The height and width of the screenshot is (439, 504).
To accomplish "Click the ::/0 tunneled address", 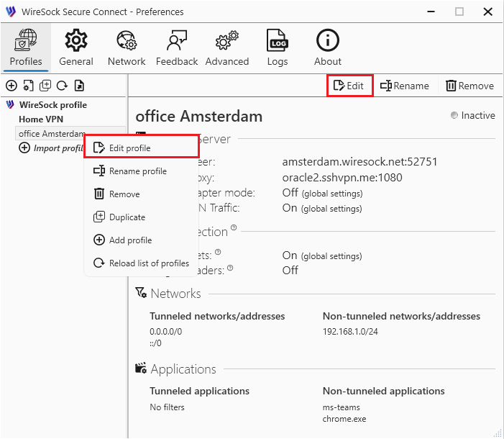I will [155, 343].
